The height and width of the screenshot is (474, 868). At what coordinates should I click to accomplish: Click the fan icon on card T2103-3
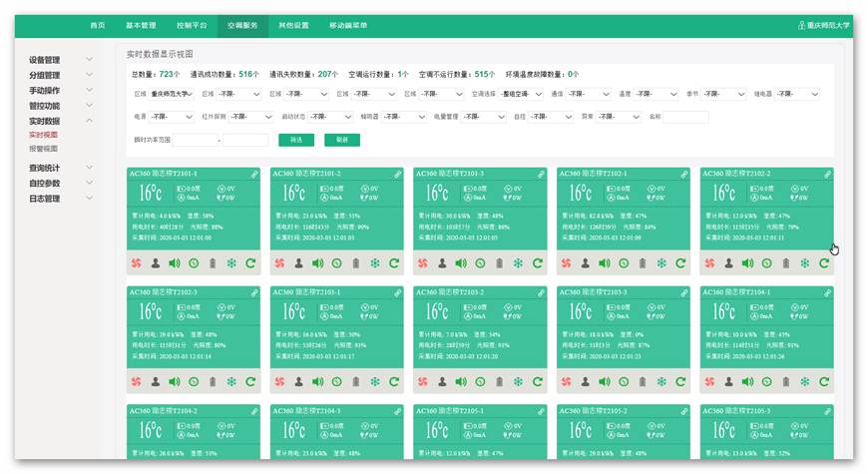(567, 382)
